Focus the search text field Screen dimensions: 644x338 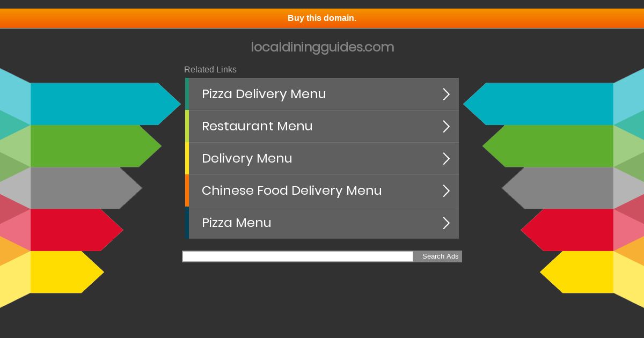click(298, 256)
